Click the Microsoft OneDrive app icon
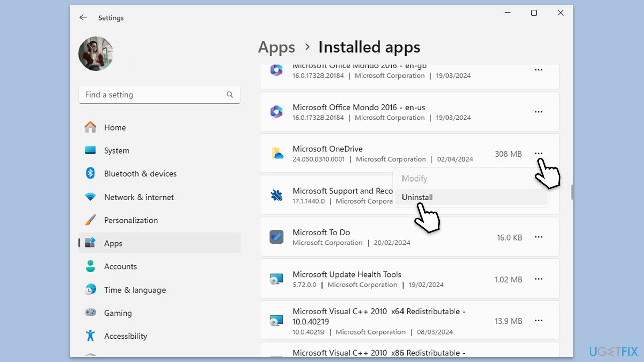The image size is (644, 362). 276,153
